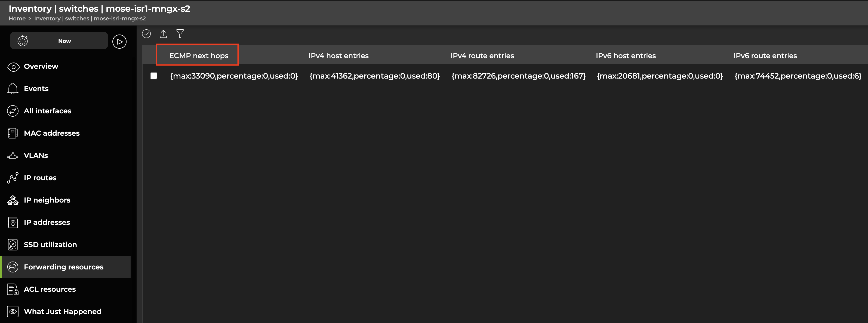868x323 pixels.
Task: Go to Events with bell icon
Action: click(x=36, y=89)
